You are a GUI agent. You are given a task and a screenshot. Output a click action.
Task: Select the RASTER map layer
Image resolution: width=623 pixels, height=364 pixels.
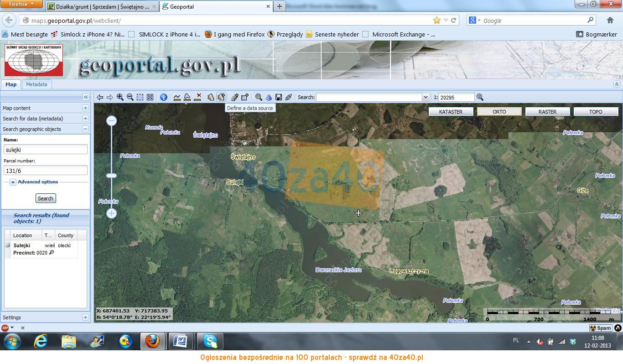click(547, 112)
